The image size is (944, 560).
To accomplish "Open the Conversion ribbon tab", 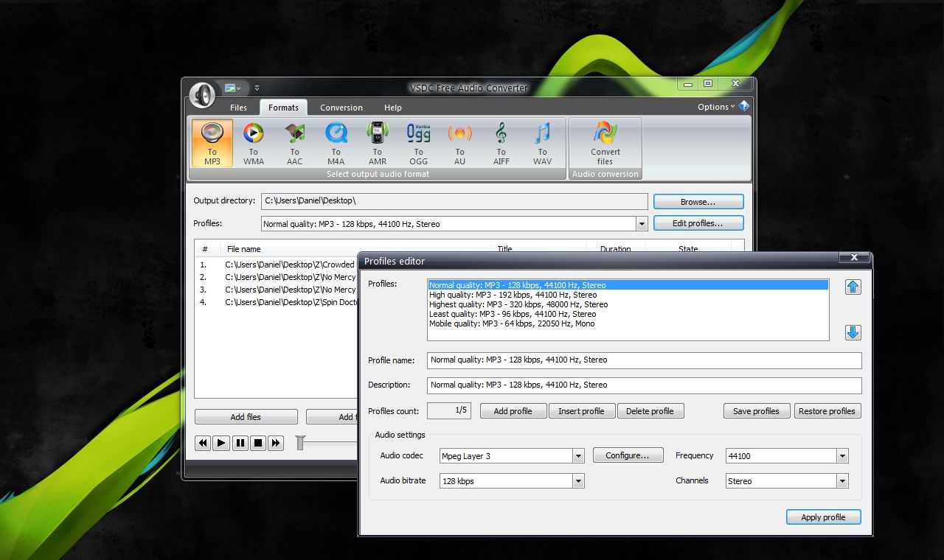I will (341, 108).
